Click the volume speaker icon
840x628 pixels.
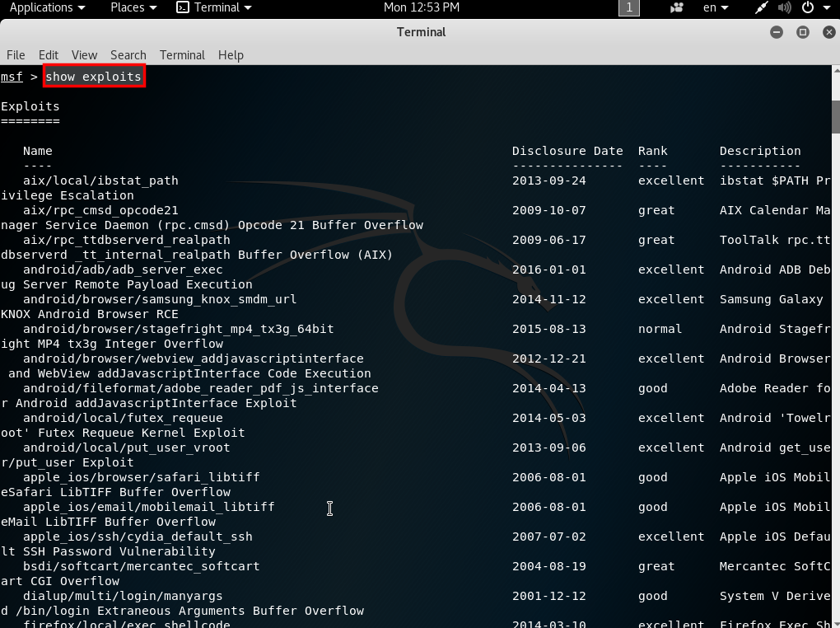tap(784, 7)
